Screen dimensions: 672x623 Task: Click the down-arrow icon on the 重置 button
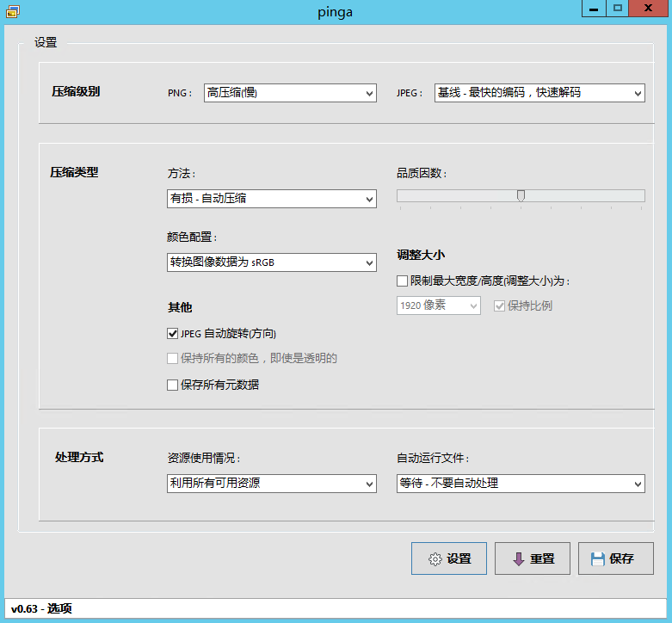tap(519, 559)
